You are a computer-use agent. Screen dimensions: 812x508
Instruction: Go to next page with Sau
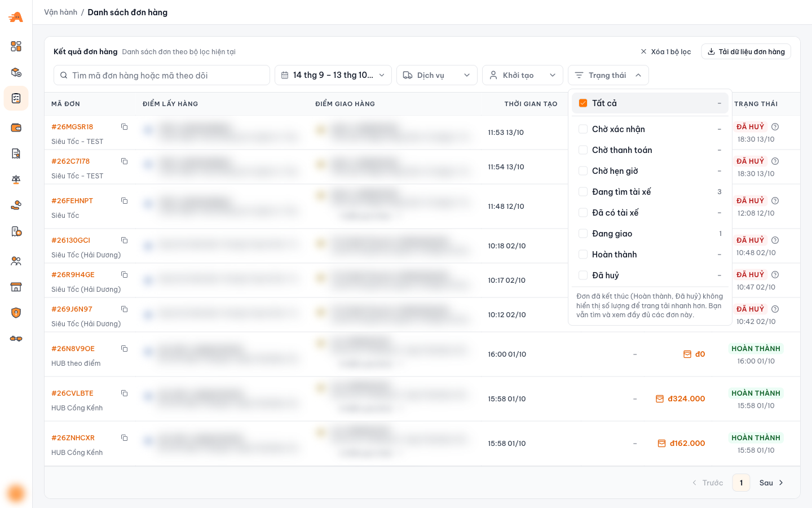pyautogui.click(x=771, y=483)
